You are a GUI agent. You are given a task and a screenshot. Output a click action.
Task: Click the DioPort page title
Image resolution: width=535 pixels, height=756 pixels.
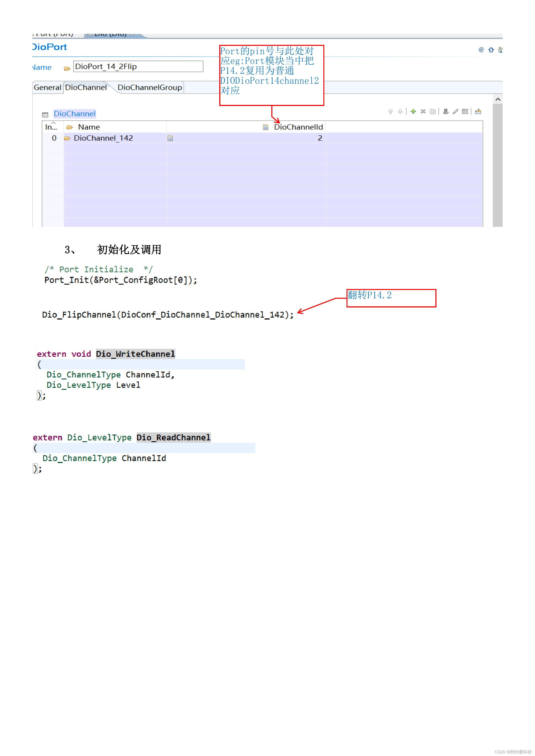[x=50, y=47]
